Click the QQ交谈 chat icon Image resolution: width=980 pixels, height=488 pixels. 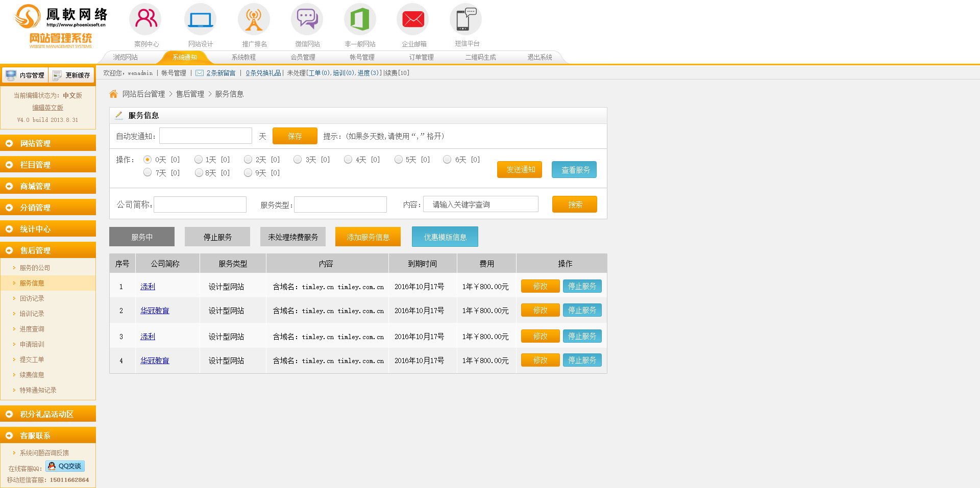tap(65, 466)
